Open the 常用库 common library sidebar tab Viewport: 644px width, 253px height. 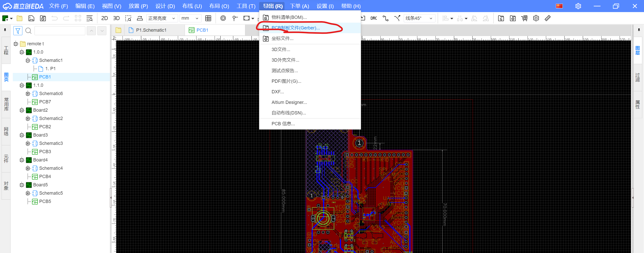tap(6, 104)
